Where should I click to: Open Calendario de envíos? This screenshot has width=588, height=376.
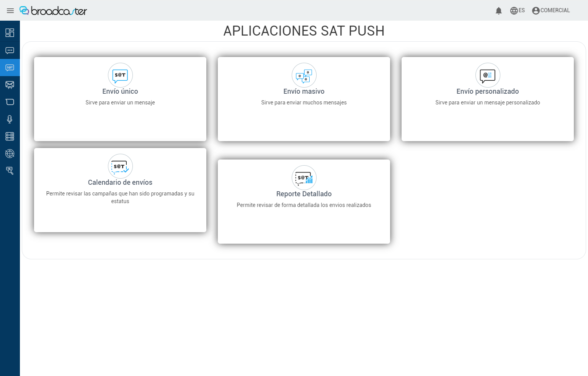click(x=120, y=190)
